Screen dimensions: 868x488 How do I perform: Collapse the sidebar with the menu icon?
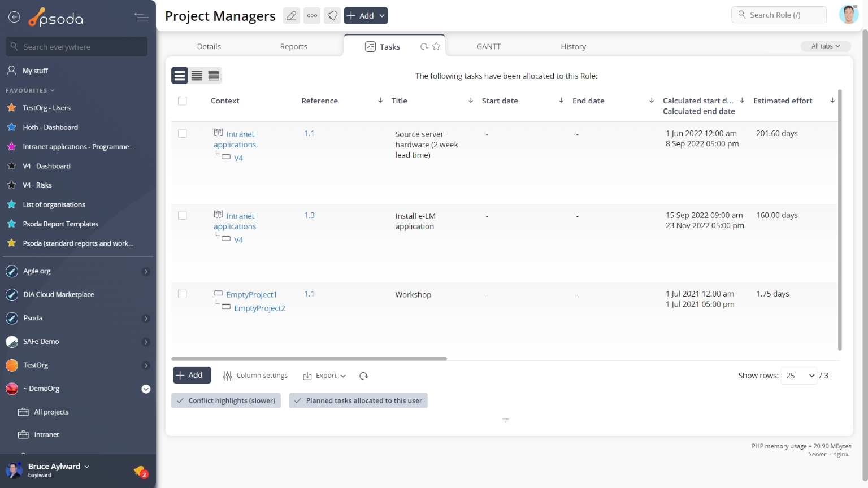[141, 18]
